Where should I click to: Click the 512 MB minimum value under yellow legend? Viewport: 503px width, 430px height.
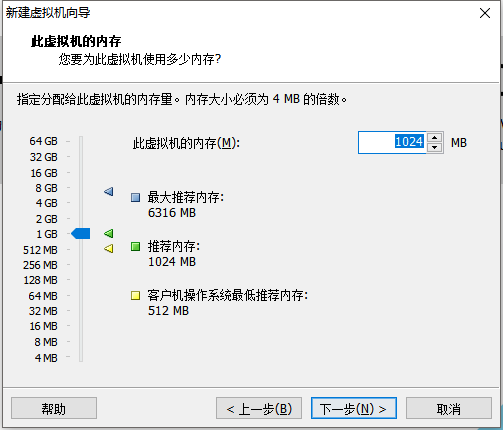[168, 311]
